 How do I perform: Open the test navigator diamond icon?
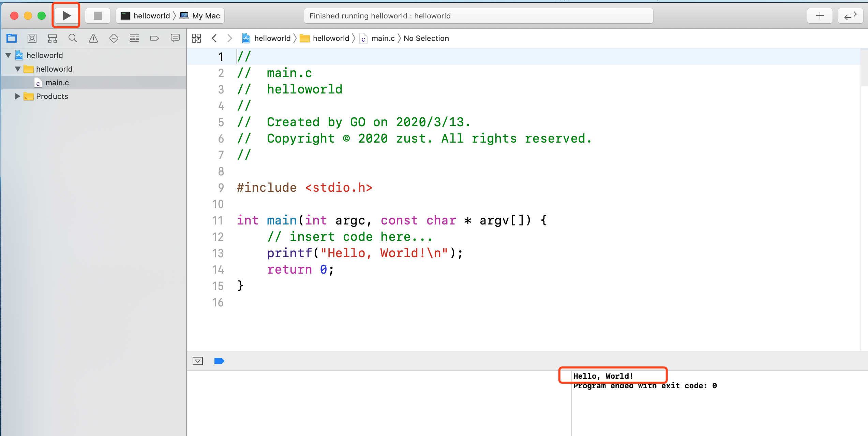pyautogui.click(x=114, y=38)
